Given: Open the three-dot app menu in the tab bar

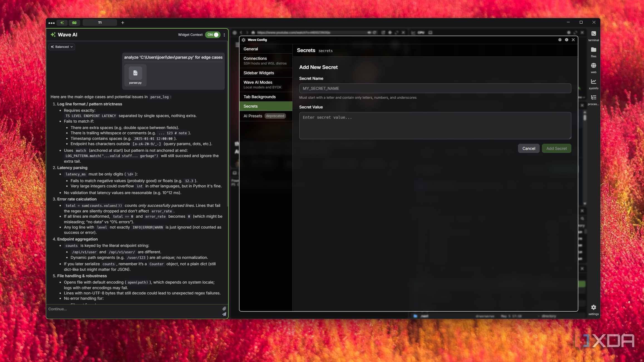Looking at the screenshot, I should click(x=51, y=23).
